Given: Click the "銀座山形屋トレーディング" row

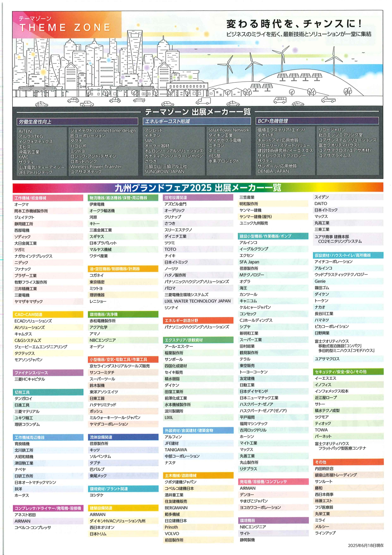Looking at the screenshot, I should [x=348, y=475].
